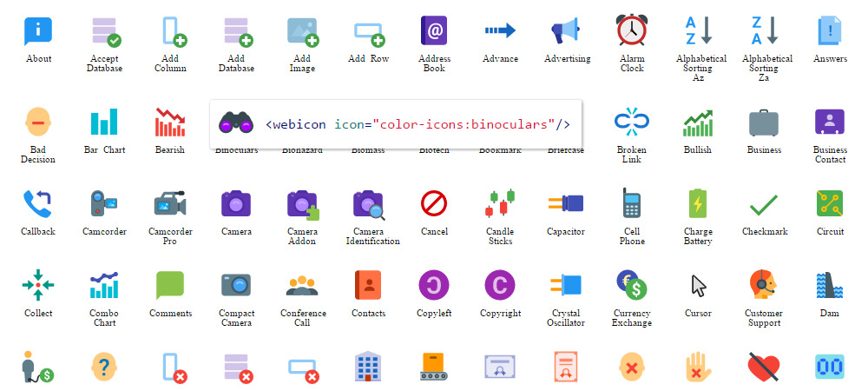
Task: Open the Address Book icon
Action: (x=434, y=30)
